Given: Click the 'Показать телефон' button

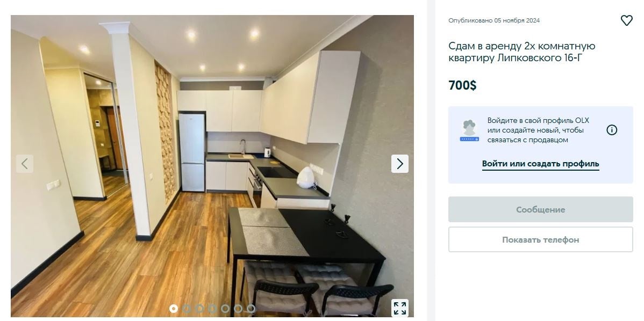Looking at the screenshot, I should pos(540,239).
